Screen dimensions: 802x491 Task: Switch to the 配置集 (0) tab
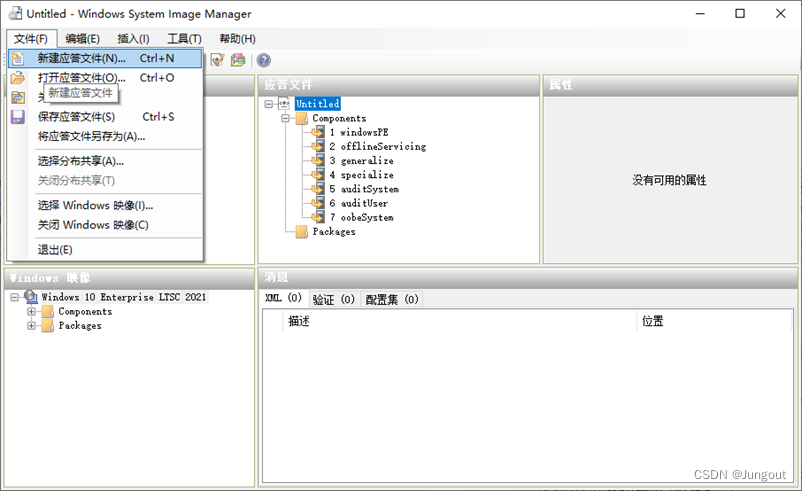[x=392, y=299]
